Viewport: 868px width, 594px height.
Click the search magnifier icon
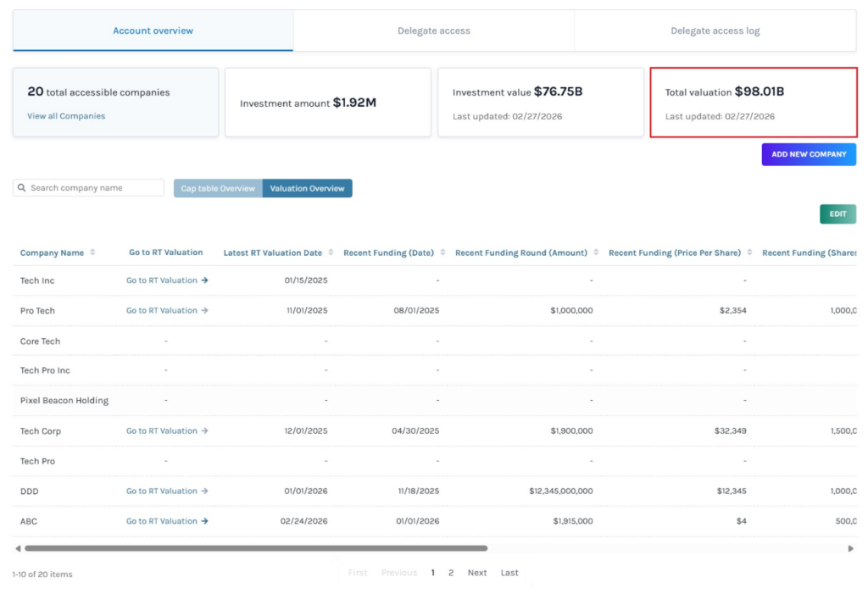(x=22, y=188)
